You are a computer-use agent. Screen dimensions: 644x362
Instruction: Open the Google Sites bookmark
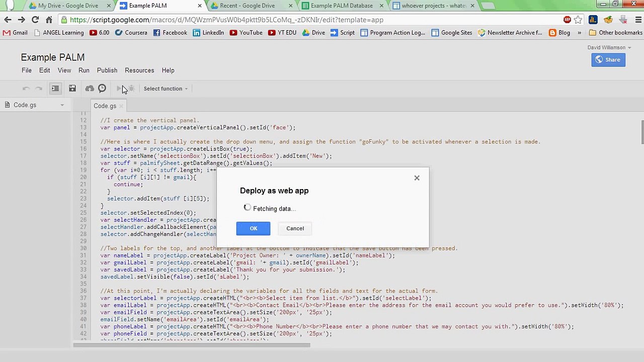click(x=451, y=33)
